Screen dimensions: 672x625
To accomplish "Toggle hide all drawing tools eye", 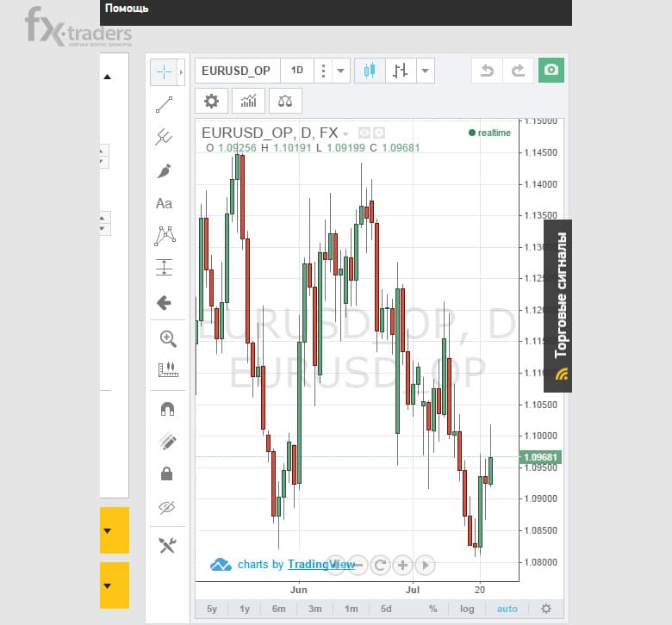I will (167, 507).
